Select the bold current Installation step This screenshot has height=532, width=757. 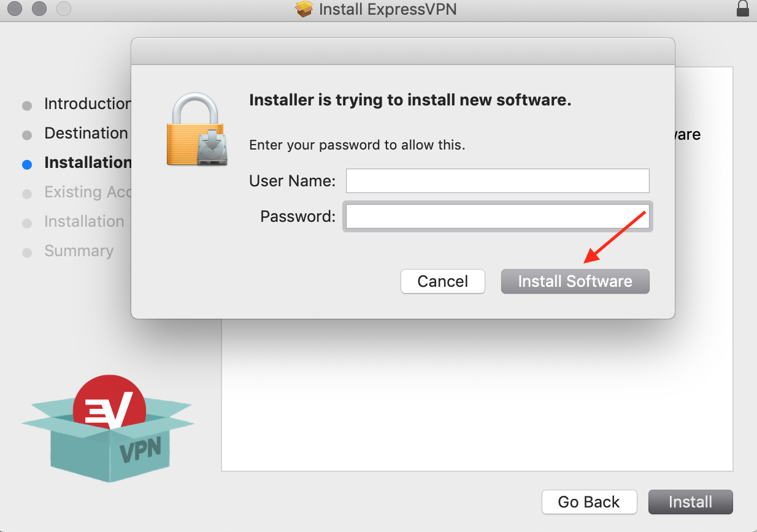click(x=88, y=163)
